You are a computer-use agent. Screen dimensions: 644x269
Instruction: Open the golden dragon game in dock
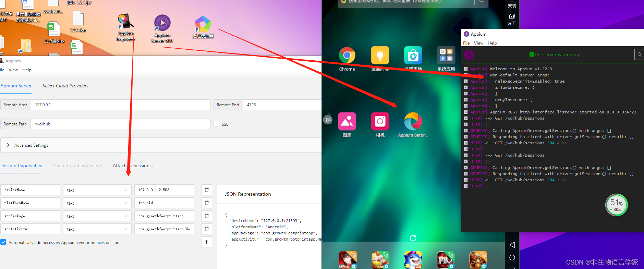tap(478, 260)
